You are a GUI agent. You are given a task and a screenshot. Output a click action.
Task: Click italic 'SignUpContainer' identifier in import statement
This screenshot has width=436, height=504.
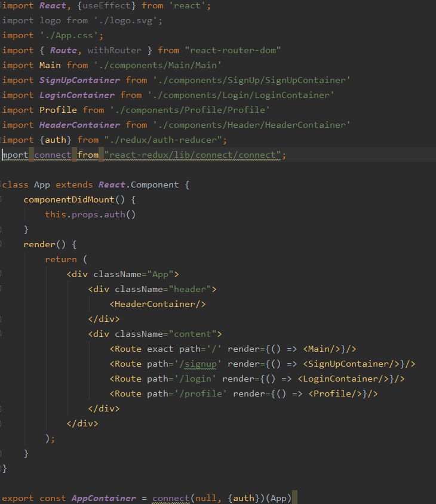tap(79, 80)
